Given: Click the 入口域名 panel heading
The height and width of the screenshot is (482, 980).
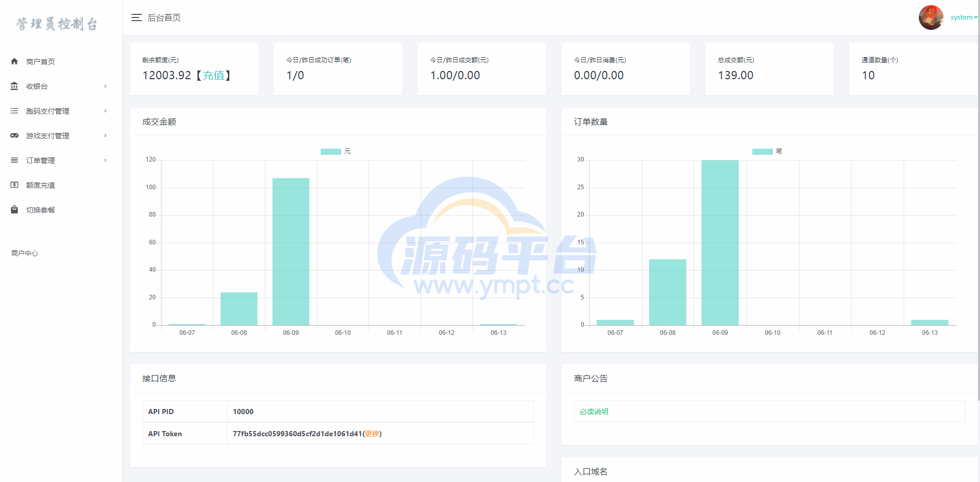Looking at the screenshot, I should 590,471.
